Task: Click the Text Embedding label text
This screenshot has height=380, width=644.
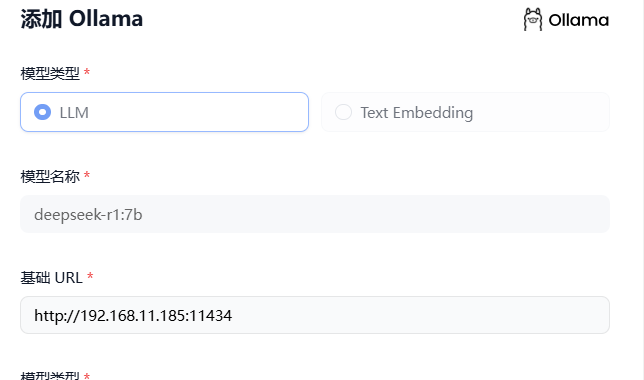Action: tap(417, 113)
